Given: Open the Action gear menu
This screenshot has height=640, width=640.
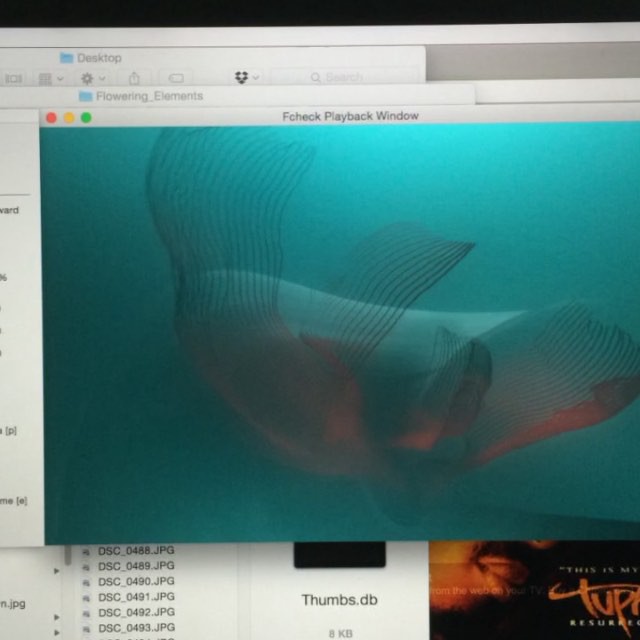Looking at the screenshot, I should tap(92, 78).
